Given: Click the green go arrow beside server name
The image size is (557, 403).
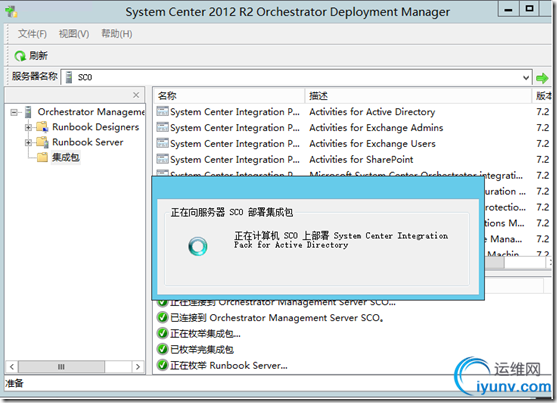Looking at the screenshot, I should pos(542,78).
